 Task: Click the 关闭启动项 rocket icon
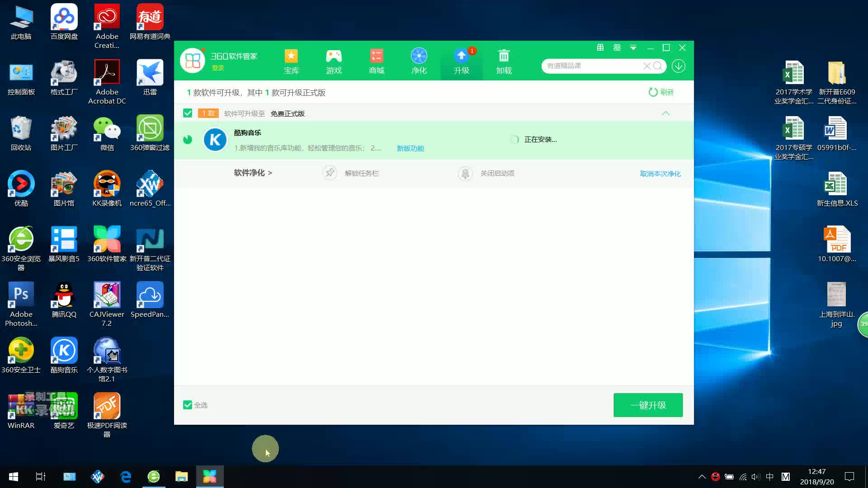coord(465,173)
